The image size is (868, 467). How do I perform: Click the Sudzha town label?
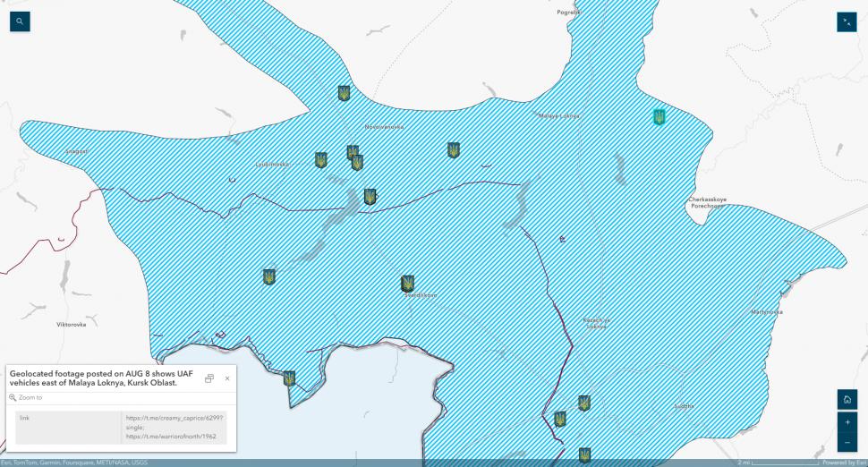(683, 405)
